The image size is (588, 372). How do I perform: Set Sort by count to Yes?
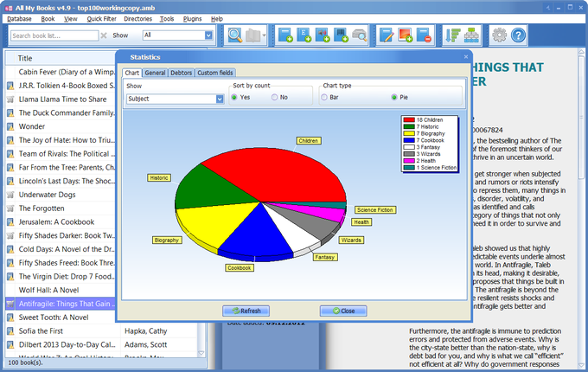pyautogui.click(x=234, y=97)
